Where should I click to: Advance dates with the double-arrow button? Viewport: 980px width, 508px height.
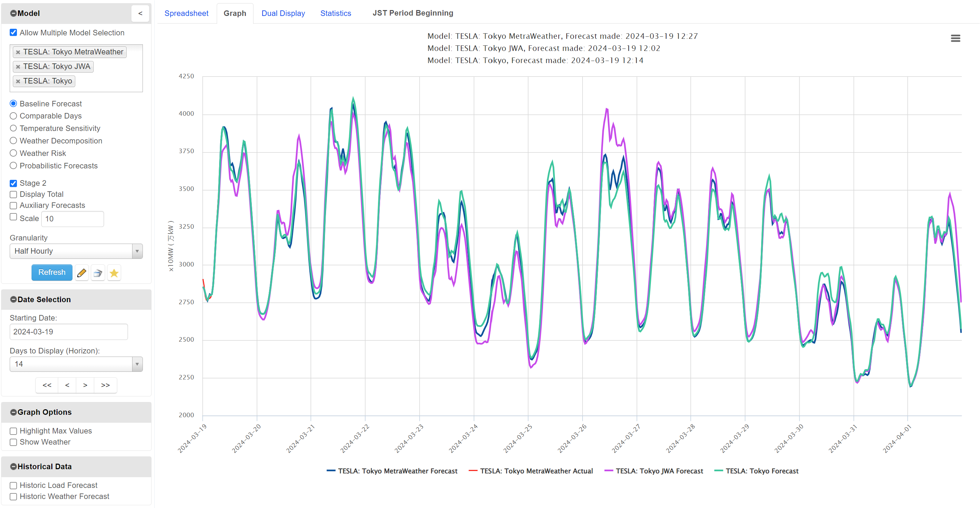(105, 385)
